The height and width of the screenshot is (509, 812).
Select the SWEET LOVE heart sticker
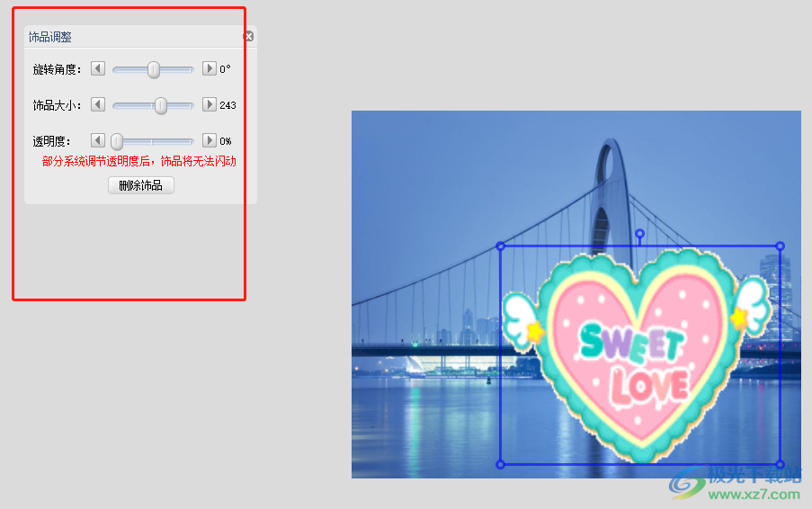[x=640, y=357]
